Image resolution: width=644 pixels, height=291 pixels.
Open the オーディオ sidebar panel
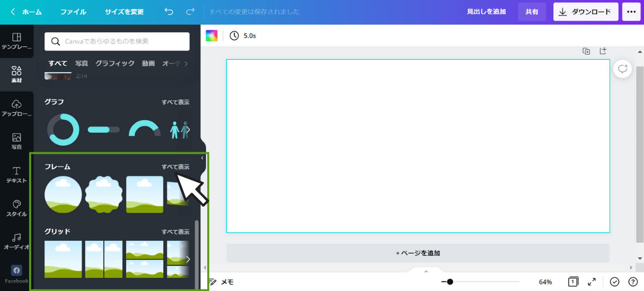coord(17,241)
